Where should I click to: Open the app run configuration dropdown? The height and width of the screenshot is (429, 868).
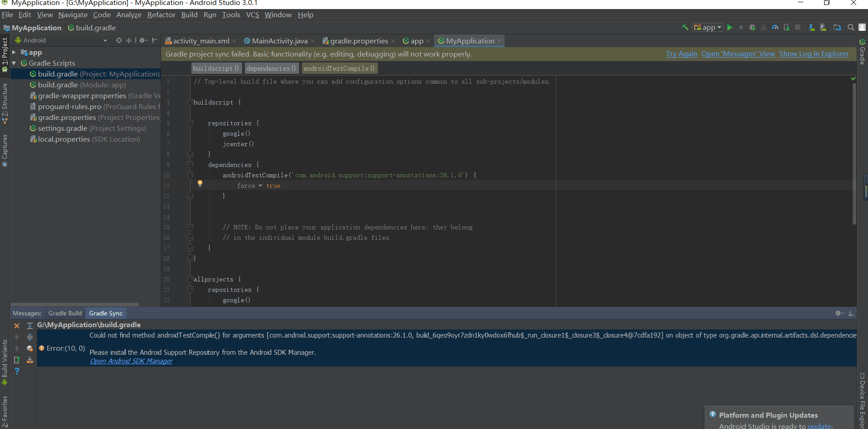[x=708, y=28]
